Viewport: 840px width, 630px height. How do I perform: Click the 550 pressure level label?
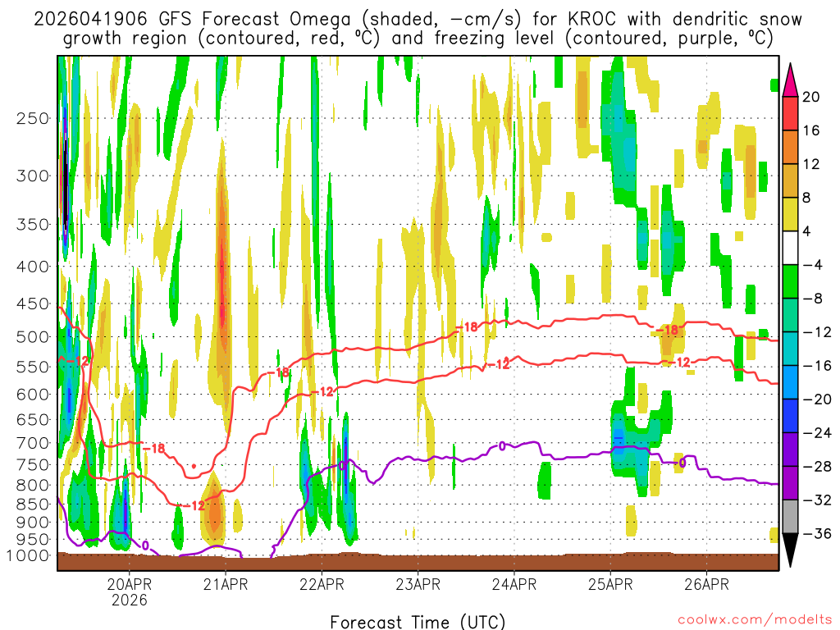33,367
